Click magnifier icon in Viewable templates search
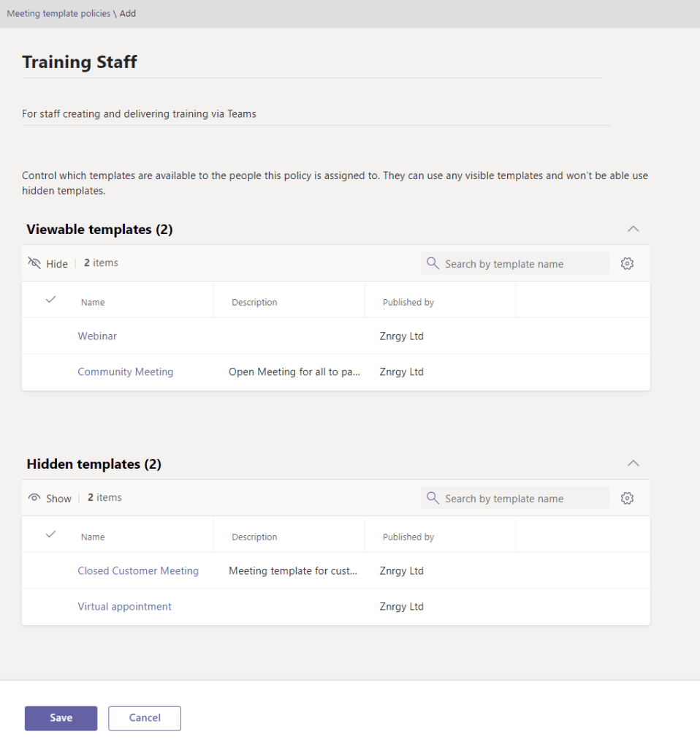700x748 pixels. pyautogui.click(x=433, y=264)
